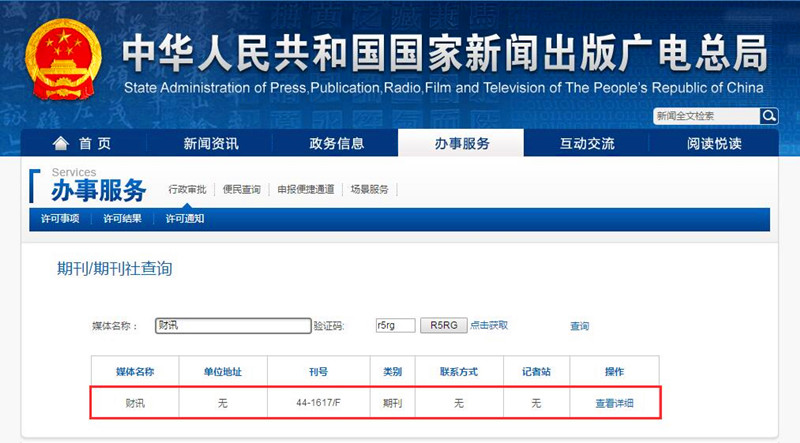Click the 记者站 column header
Viewport: 800px width, 443px height.
pos(536,372)
